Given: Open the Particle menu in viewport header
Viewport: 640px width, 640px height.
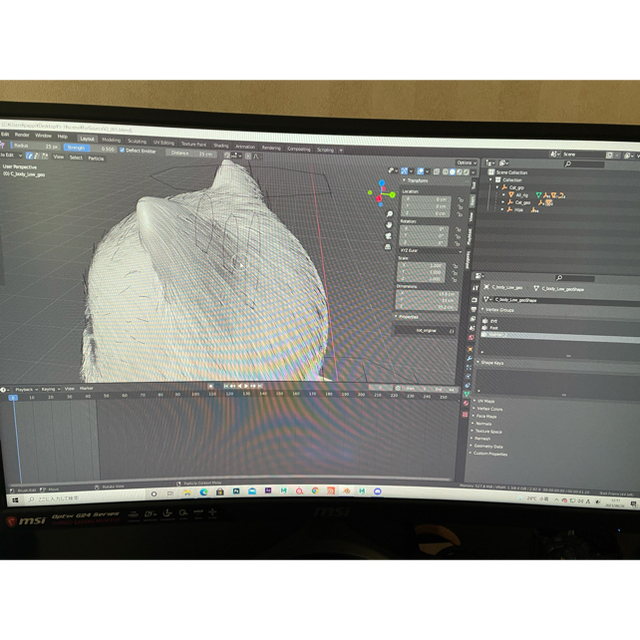Looking at the screenshot, I should tap(96, 159).
